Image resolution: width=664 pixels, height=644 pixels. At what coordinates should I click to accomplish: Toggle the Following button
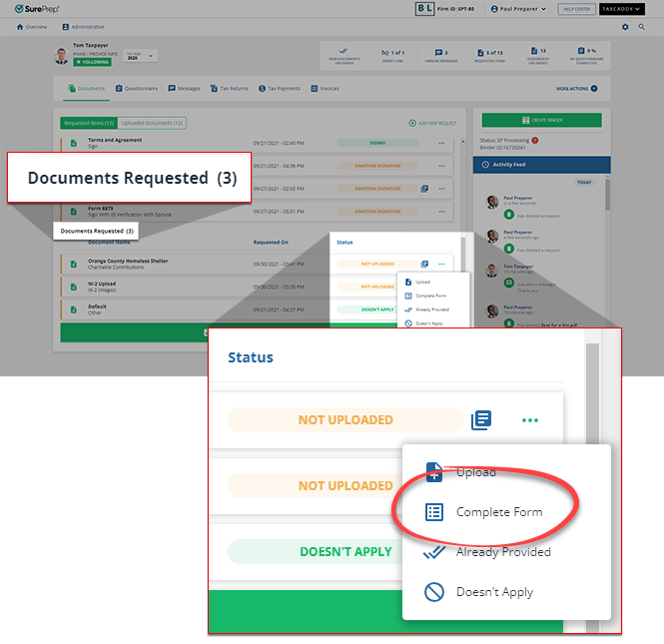click(92, 62)
